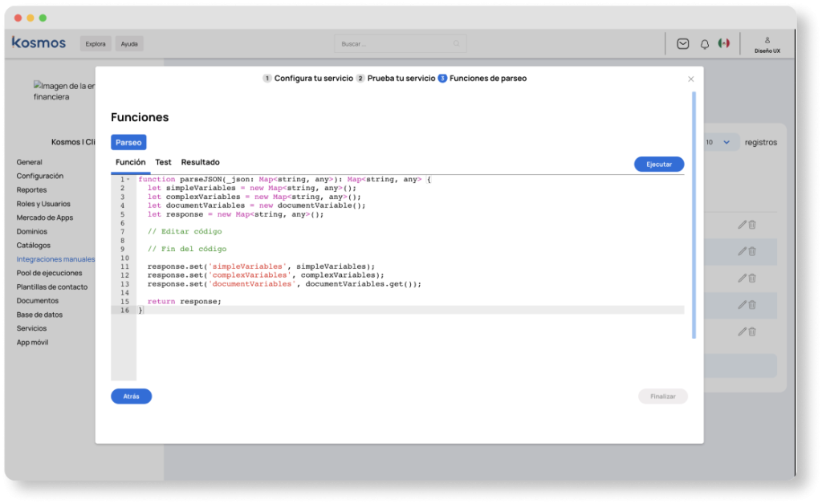Go back with the Atrás button

pos(131,396)
